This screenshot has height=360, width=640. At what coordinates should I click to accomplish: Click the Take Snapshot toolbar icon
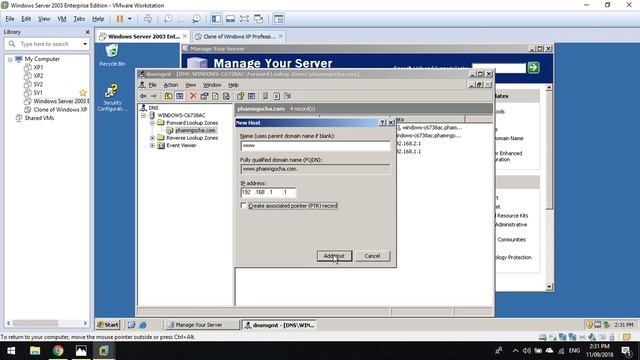(168, 19)
